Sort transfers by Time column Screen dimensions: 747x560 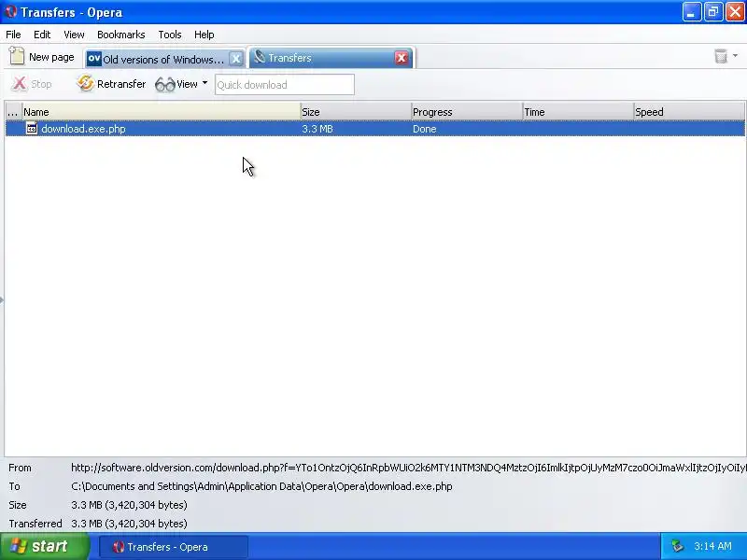coord(578,112)
